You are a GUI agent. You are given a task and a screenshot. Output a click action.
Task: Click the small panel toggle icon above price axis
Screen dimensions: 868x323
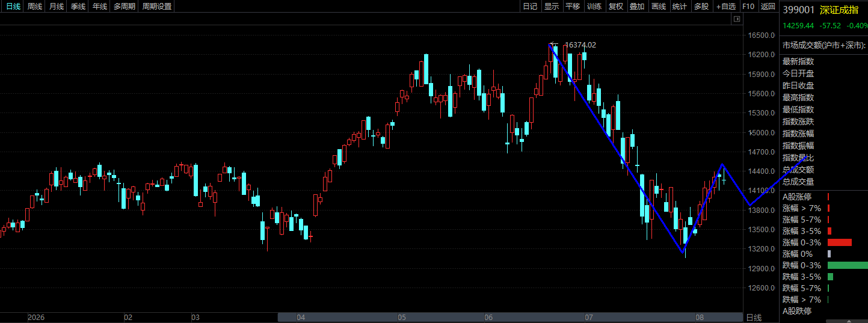(x=736, y=20)
